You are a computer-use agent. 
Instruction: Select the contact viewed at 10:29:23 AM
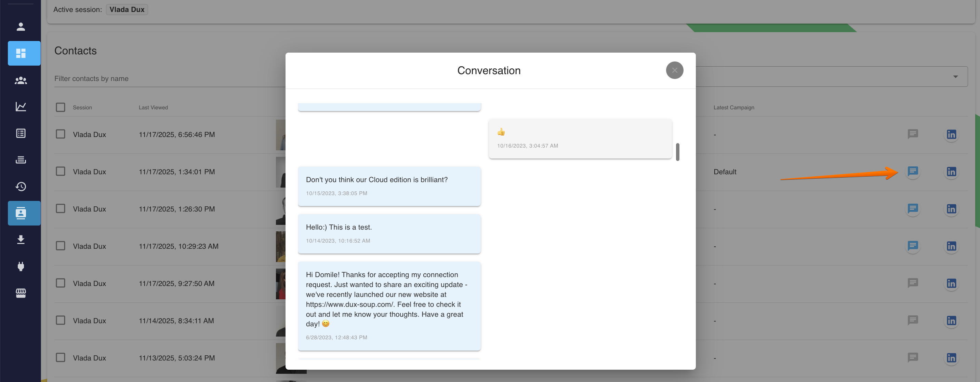click(61, 246)
